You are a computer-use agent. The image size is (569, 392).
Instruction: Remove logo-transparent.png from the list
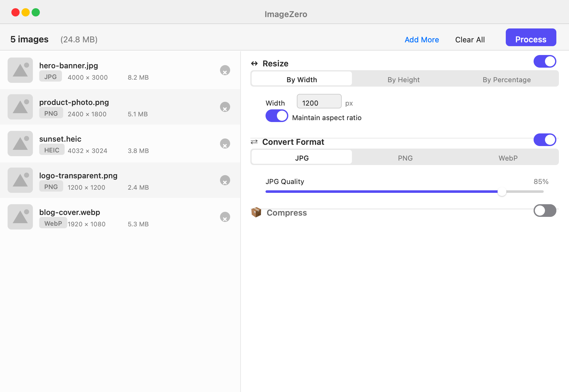[x=225, y=180]
